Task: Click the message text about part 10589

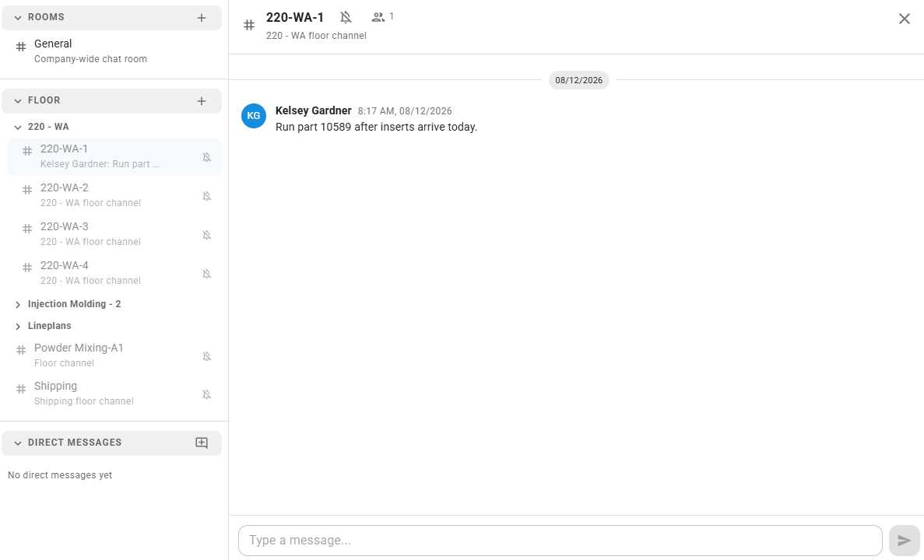Action: pyautogui.click(x=377, y=128)
